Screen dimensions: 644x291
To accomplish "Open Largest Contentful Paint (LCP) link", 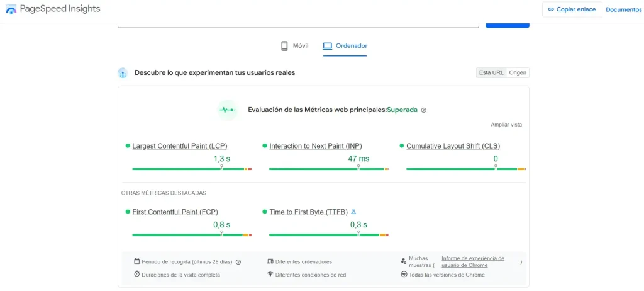I will (x=179, y=146).
